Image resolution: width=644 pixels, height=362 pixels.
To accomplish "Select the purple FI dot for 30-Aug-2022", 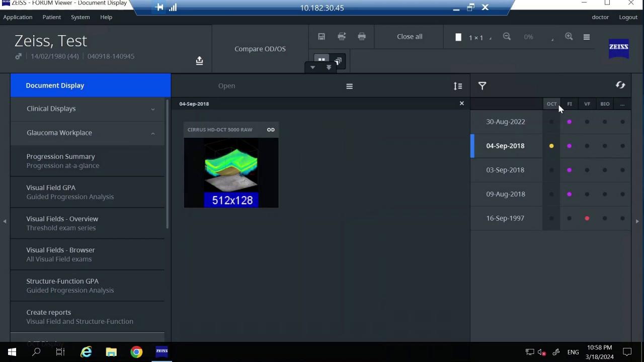I will tap(569, 121).
